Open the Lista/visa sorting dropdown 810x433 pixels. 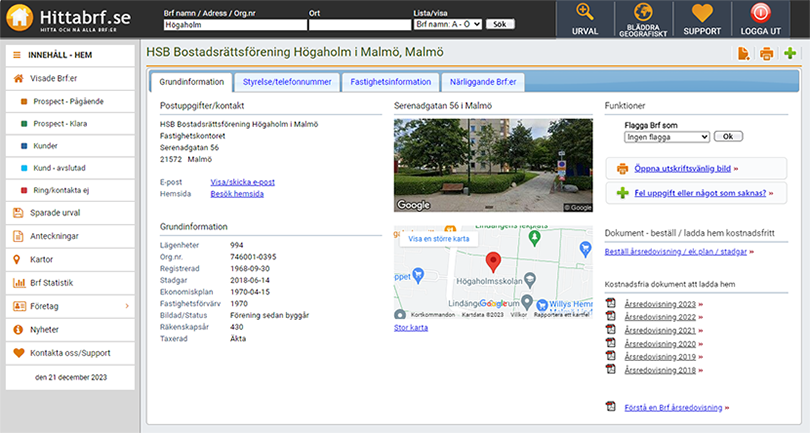coord(447,23)
